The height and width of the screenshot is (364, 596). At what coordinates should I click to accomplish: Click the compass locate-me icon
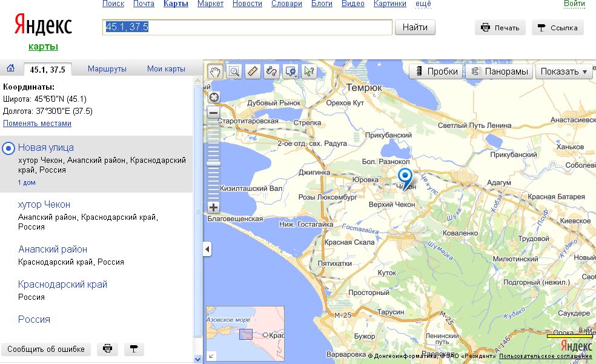214,97
